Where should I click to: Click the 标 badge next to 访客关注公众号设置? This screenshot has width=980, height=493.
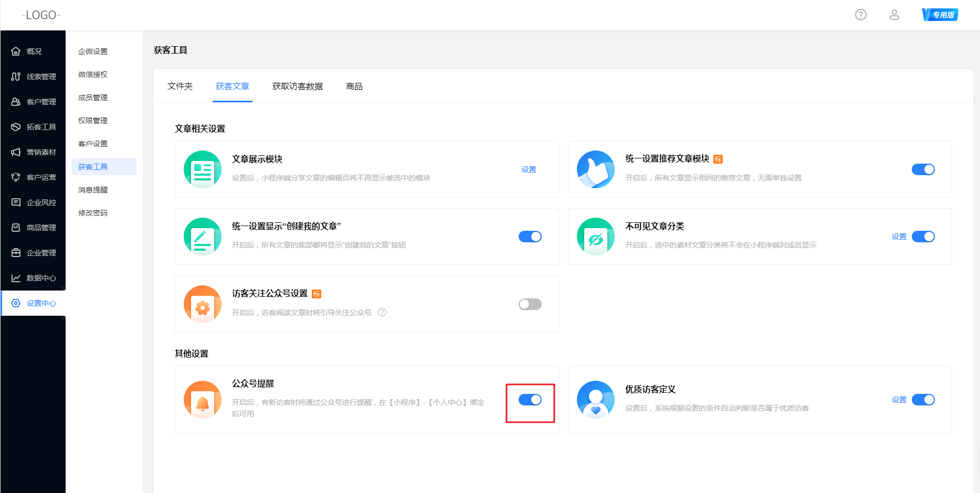[317, 294]
